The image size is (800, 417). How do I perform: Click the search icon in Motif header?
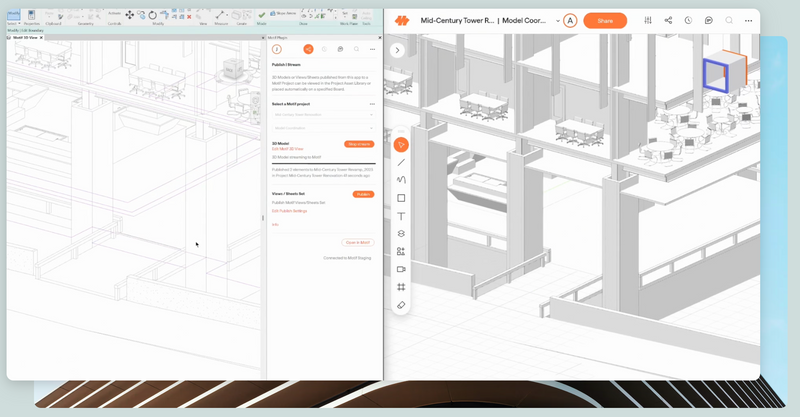(729, 20)
